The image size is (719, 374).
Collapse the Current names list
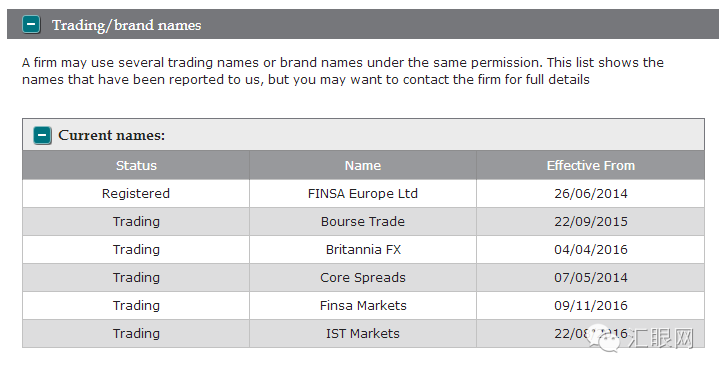point(42,135)
